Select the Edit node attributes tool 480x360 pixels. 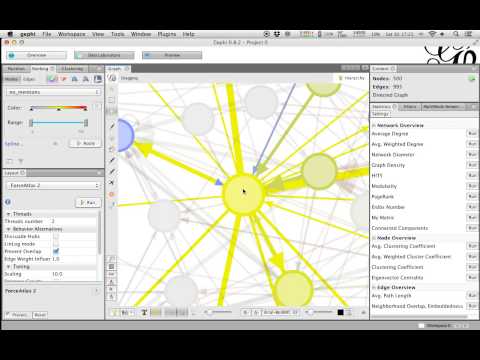tap(112, 204)
